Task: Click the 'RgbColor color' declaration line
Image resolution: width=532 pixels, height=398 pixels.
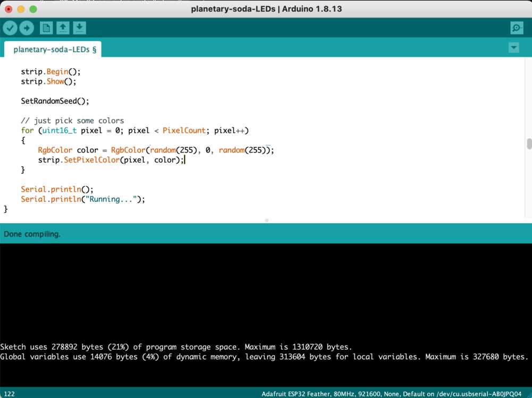Action: 156,150
